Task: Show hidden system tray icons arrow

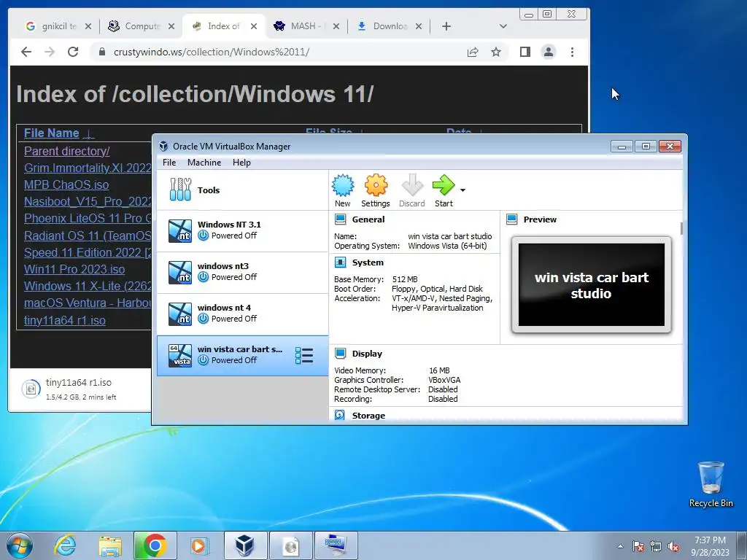Action: point(620,546)
